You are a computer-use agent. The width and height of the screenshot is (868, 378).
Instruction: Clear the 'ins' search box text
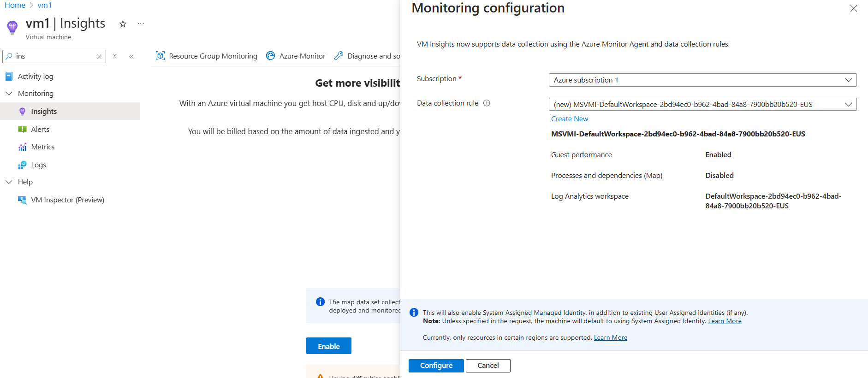pos(99,56)
